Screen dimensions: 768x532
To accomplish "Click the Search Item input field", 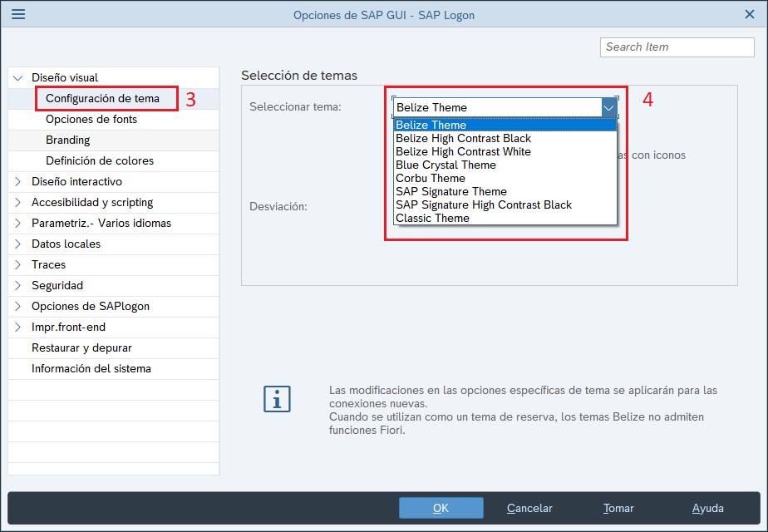I will [677, 47].
